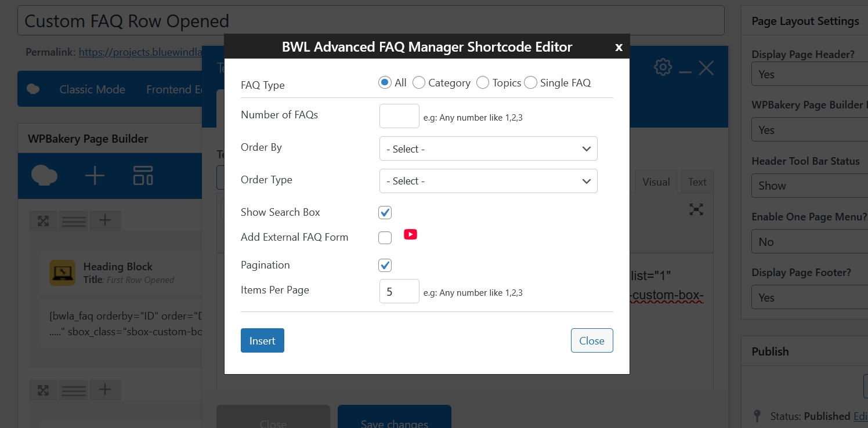Screen dimensions: 868x428
Task: Change the second row's column layout
Action: tap(74, 390)
